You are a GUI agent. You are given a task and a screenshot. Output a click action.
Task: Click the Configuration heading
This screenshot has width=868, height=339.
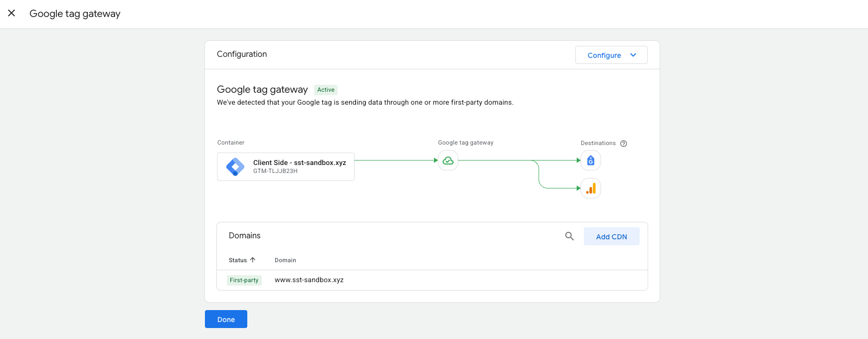click(x=242, y=54)
